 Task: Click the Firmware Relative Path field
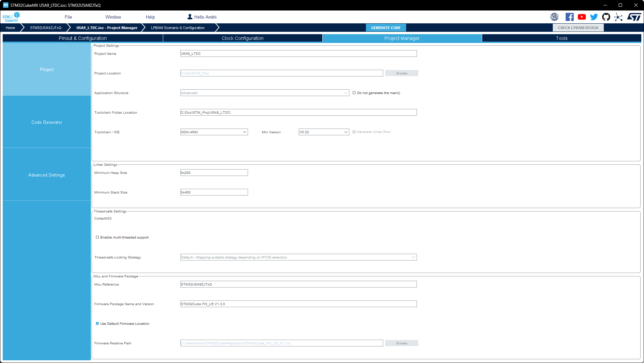click(281, 343)
